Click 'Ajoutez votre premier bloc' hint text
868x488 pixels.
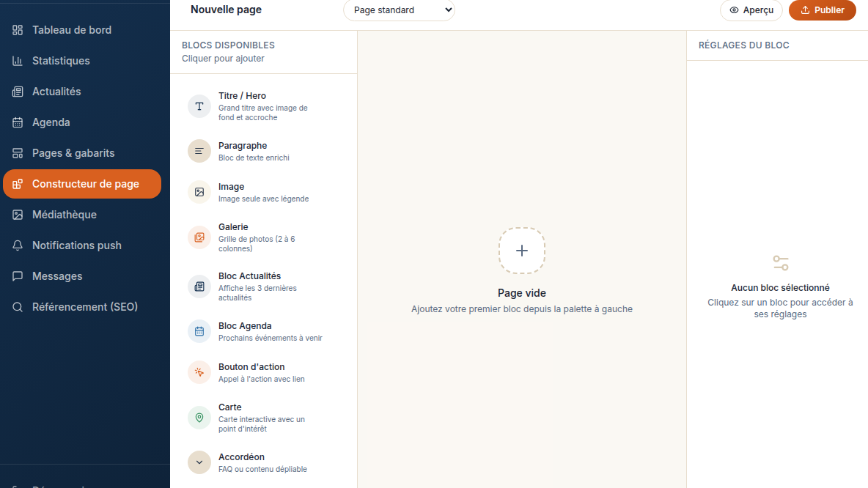coord(521,309)
